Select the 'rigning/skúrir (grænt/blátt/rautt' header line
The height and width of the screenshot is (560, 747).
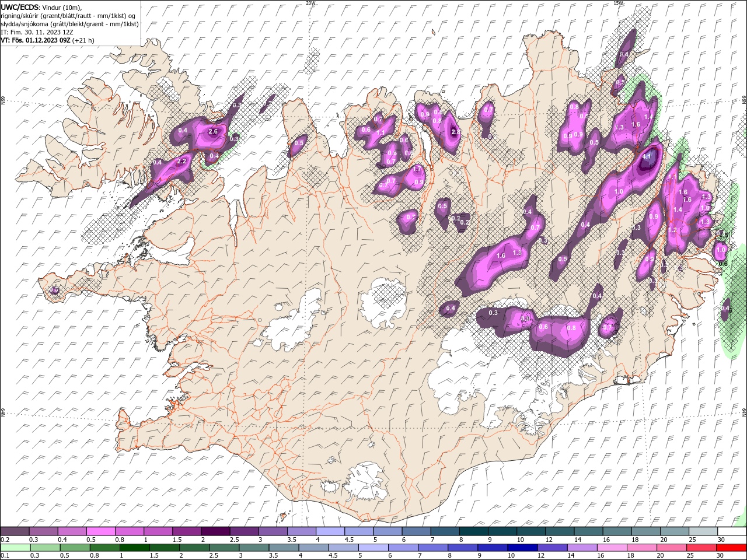[69, 16]
